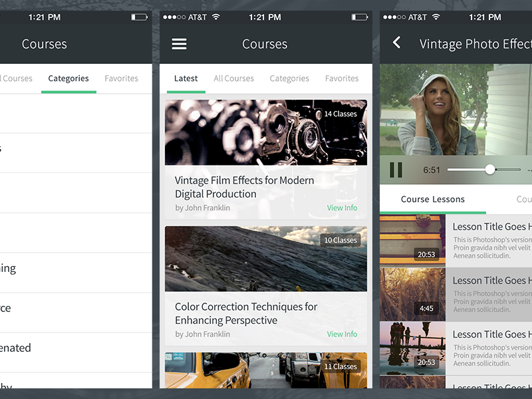Click signal strength dots in middle screen
Screen dimensions: 532x399
tap(174, 17)
